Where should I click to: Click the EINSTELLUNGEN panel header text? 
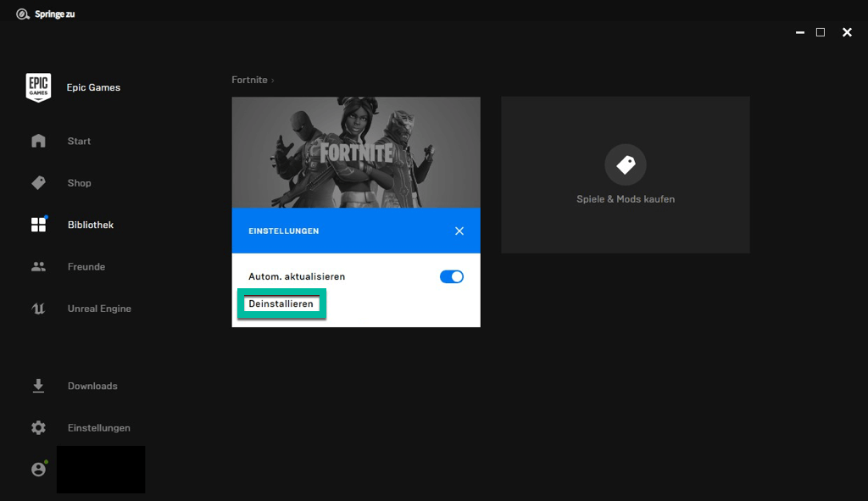283,231
